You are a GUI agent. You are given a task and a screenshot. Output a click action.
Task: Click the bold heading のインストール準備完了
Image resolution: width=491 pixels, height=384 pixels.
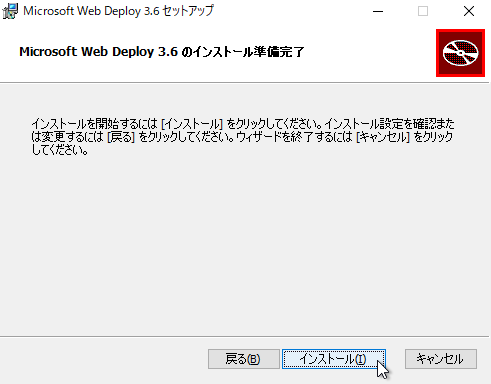(243, 52)
